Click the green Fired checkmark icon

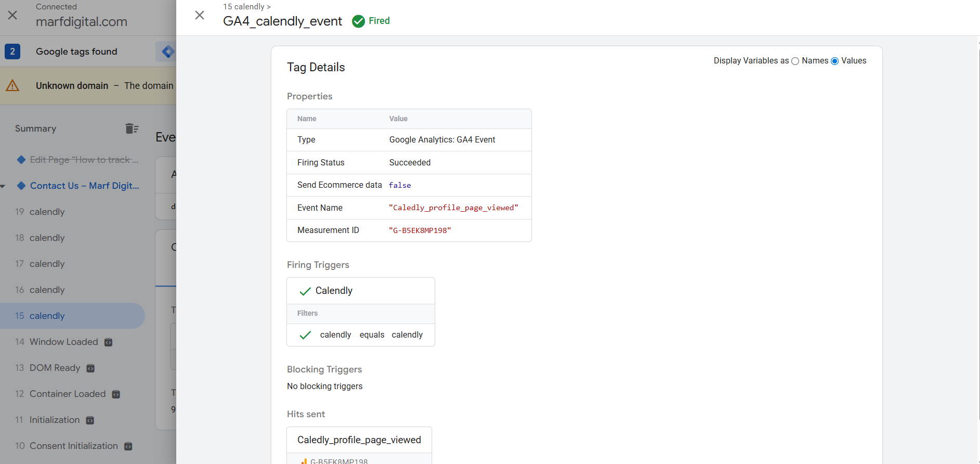coord(358,21)
